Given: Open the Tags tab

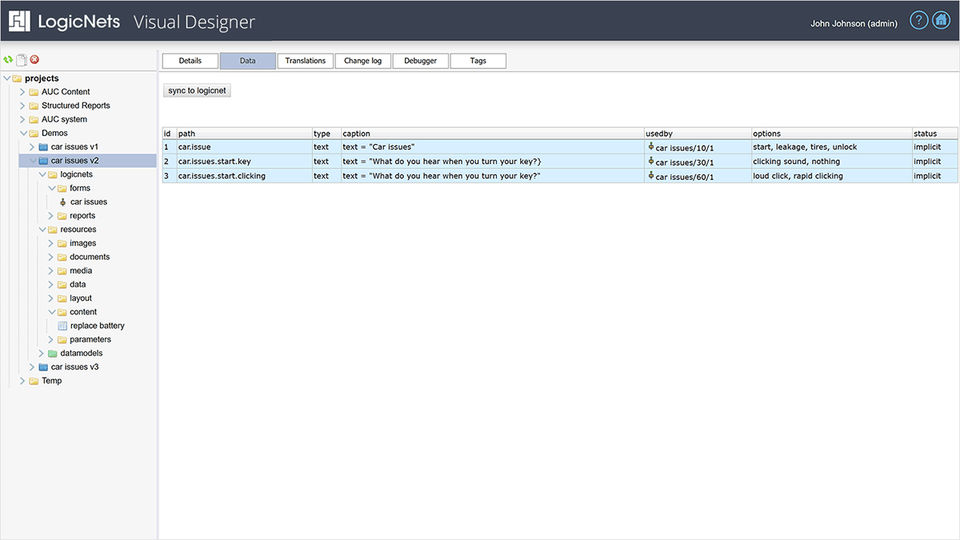Looking at the screenshot, I should point(478,61).
